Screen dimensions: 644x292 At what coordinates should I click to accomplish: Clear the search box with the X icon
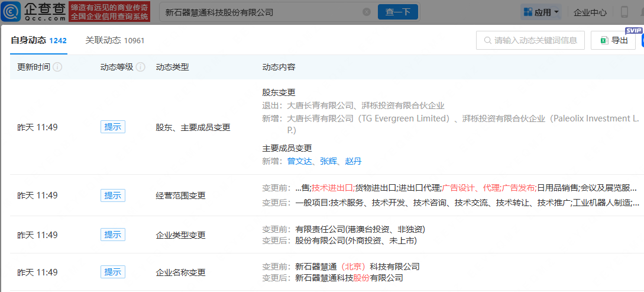(x=367, y=12)
